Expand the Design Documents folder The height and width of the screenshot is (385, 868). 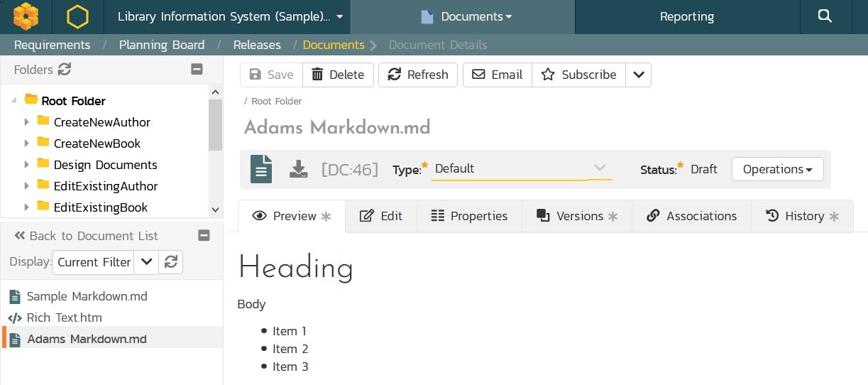point(27,165)
